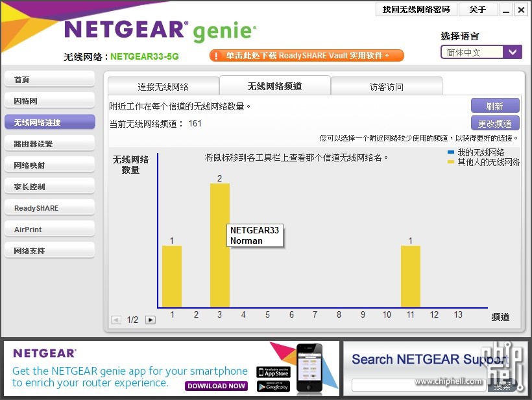Image resolution: width=532 pixels, height=400 pixels.
Task: Click the blue 我的无线网络 legend swatch
Action: [451, 152]
